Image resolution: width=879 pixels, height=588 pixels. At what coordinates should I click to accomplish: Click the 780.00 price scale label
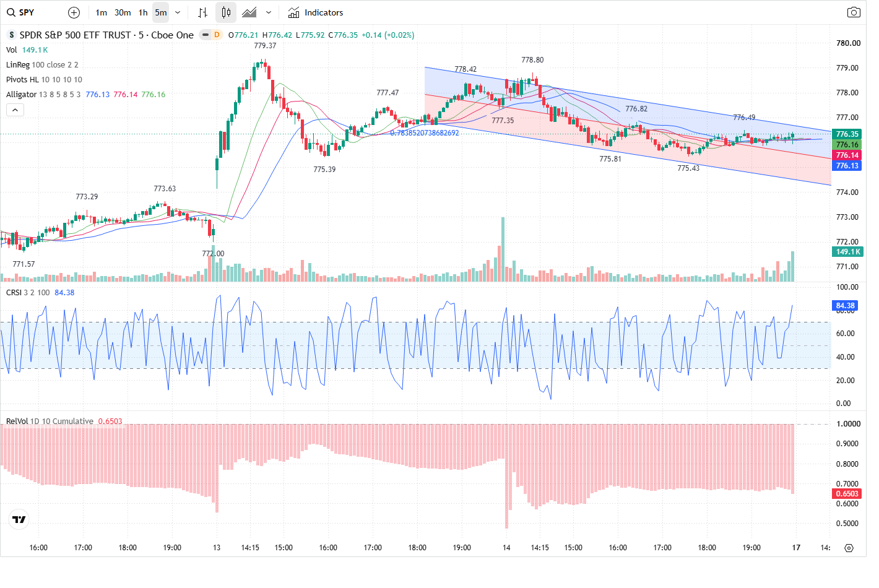[x=848, y=43]
